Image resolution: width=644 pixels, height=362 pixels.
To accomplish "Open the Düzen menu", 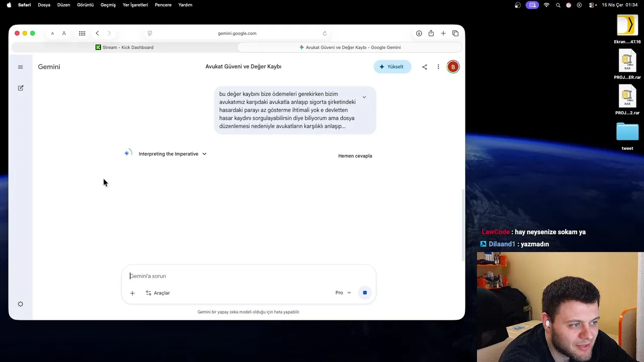I will pyautogui.click(x=63, y=5).
